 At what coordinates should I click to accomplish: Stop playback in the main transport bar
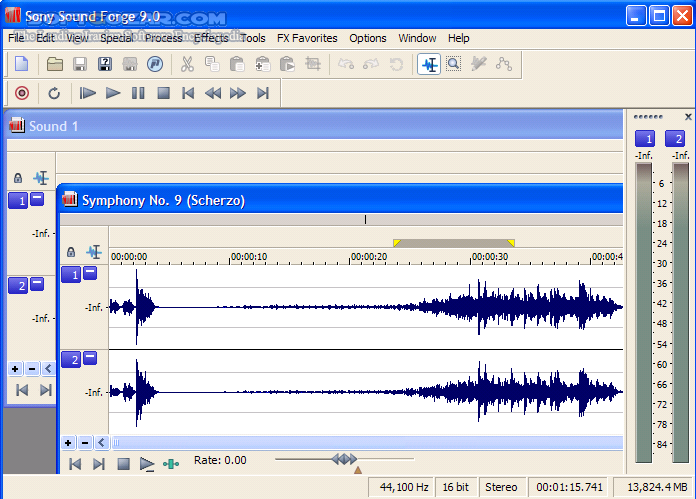coord(163,93)
